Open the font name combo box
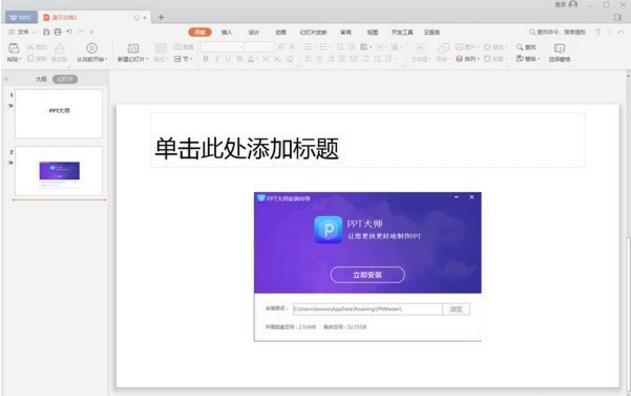 222,47
